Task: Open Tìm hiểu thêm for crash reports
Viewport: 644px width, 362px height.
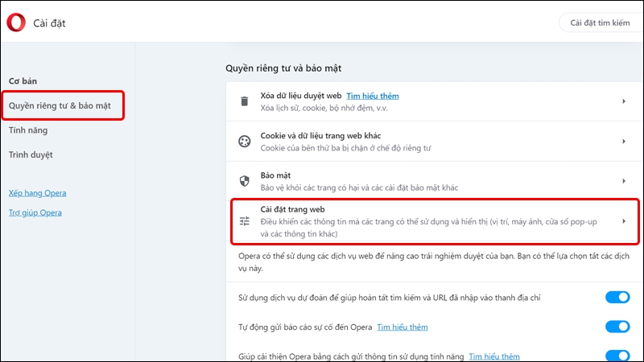Action: click(402, 327)
